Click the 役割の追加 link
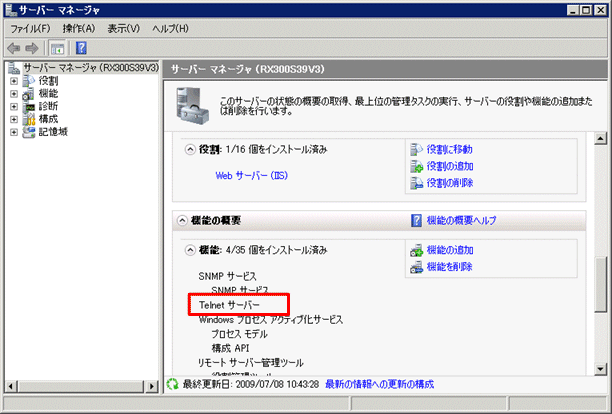612x414 pixels. (x=450, y=166)
